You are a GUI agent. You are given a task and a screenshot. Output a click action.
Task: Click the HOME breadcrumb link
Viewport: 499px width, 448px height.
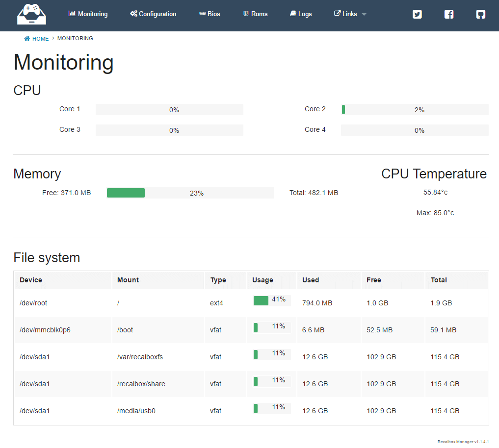(40, 39)
